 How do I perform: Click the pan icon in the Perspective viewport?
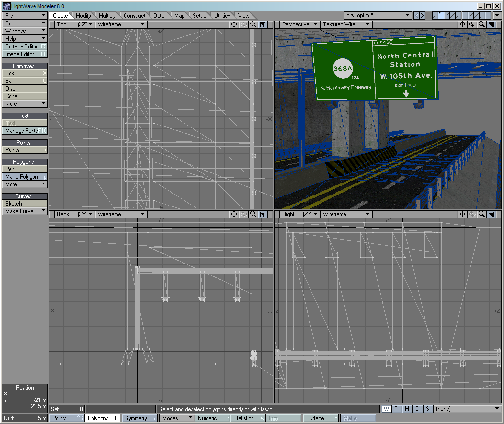tap(462, 24)
